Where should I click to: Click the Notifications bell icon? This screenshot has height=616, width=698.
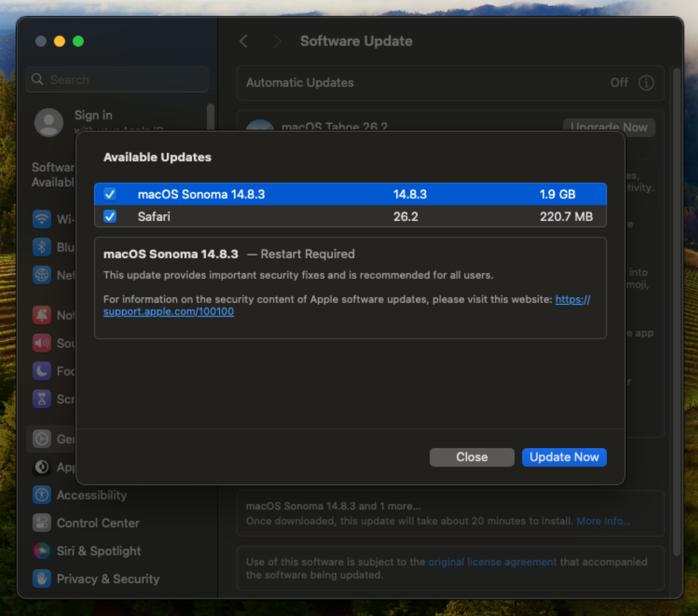[42, 315]
